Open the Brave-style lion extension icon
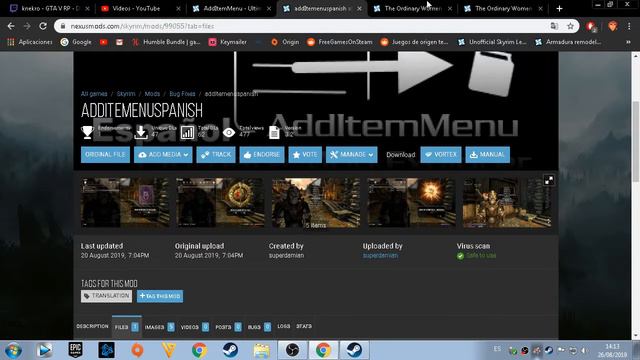640x360 pixels. [x=612, y=26]
